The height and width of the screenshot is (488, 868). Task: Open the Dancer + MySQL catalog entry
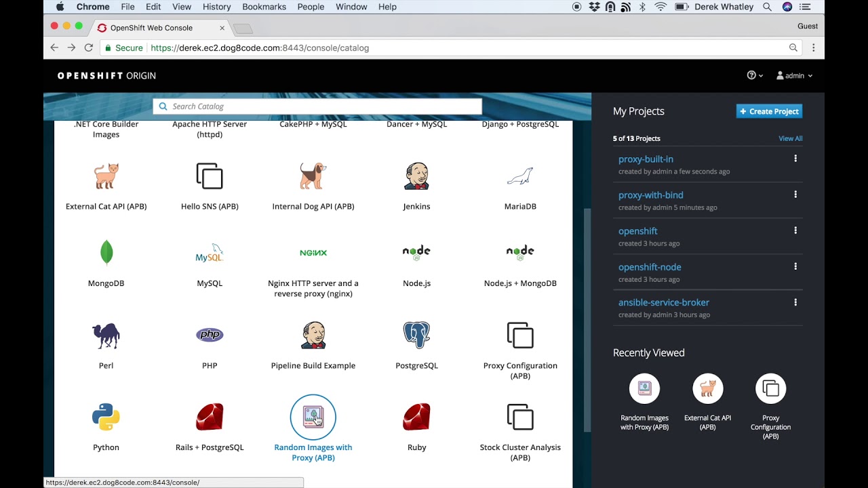416,125
